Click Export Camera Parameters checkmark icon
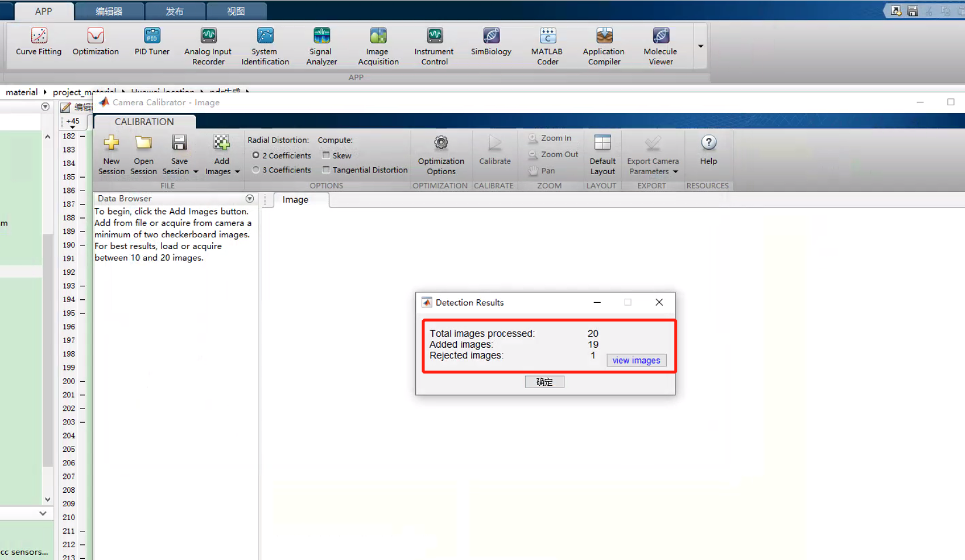Screen dimensions: 965x560 (x=653, y=143)
